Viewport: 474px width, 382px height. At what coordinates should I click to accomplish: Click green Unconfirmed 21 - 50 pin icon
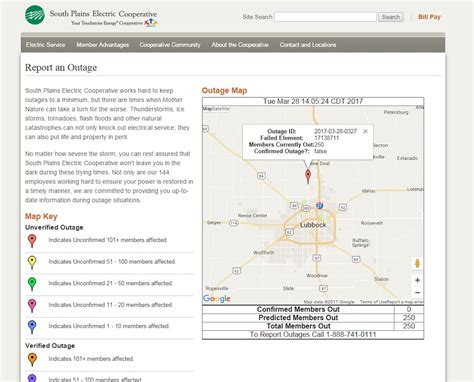(32, 284)
